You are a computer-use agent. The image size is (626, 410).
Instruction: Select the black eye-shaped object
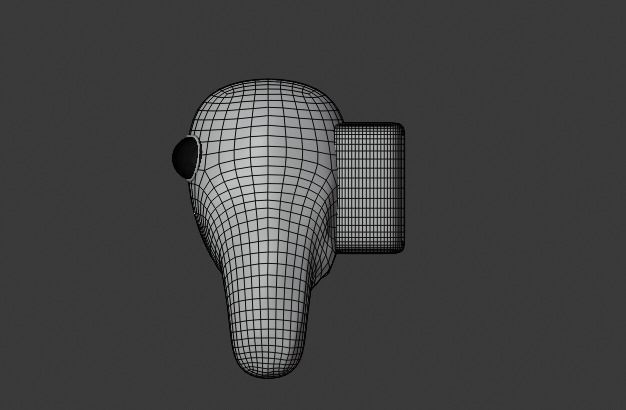click(185, 158)
